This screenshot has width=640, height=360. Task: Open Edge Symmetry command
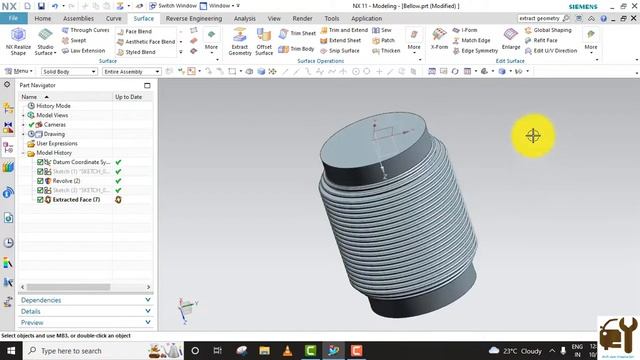(x=475, y=51)
